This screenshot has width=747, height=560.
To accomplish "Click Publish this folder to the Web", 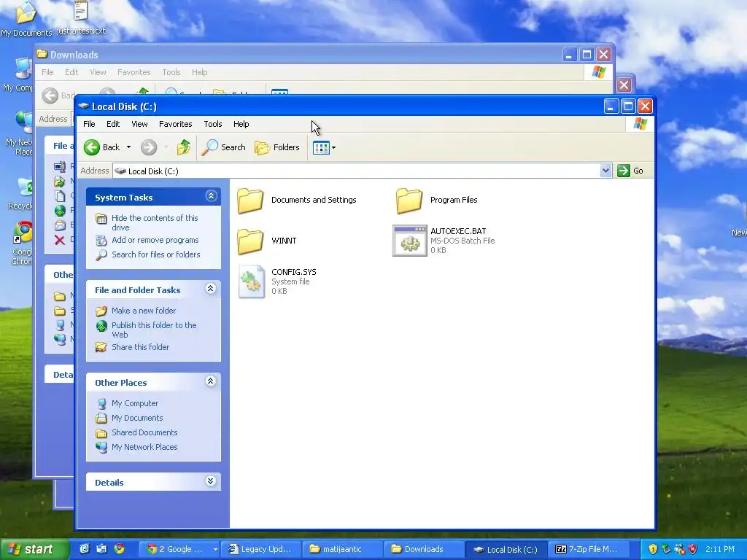I will point(154,330).
